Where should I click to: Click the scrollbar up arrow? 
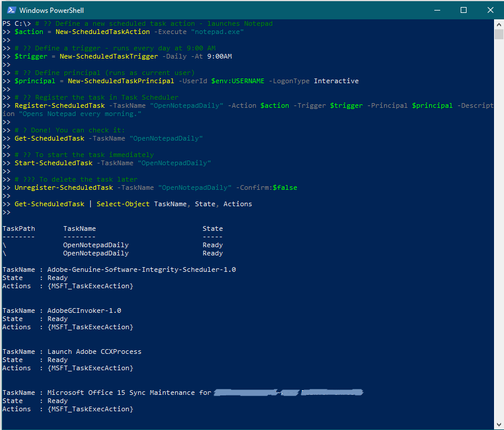click(x=499, y=23)
